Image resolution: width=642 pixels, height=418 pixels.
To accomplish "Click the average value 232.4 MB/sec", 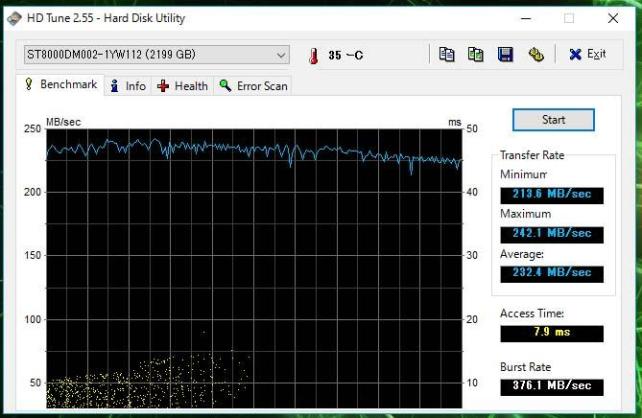I will coord(552,273).
